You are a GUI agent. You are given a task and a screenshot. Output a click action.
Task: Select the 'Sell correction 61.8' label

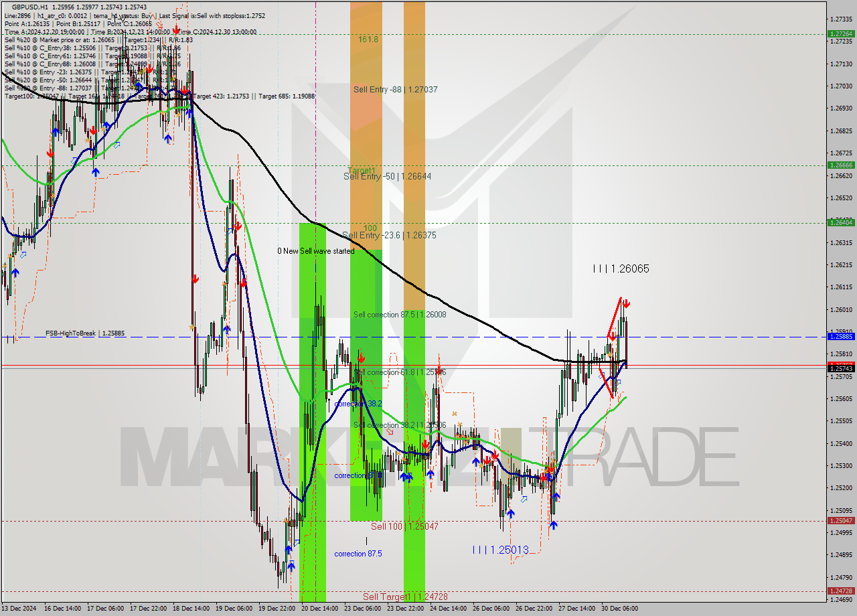[400, 372]
